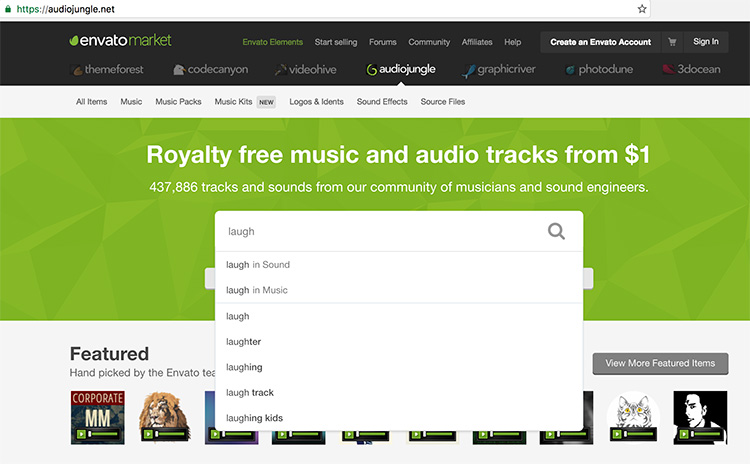
Task: Navigate to the 3DOcean marketplace
Action: (690, 70)
